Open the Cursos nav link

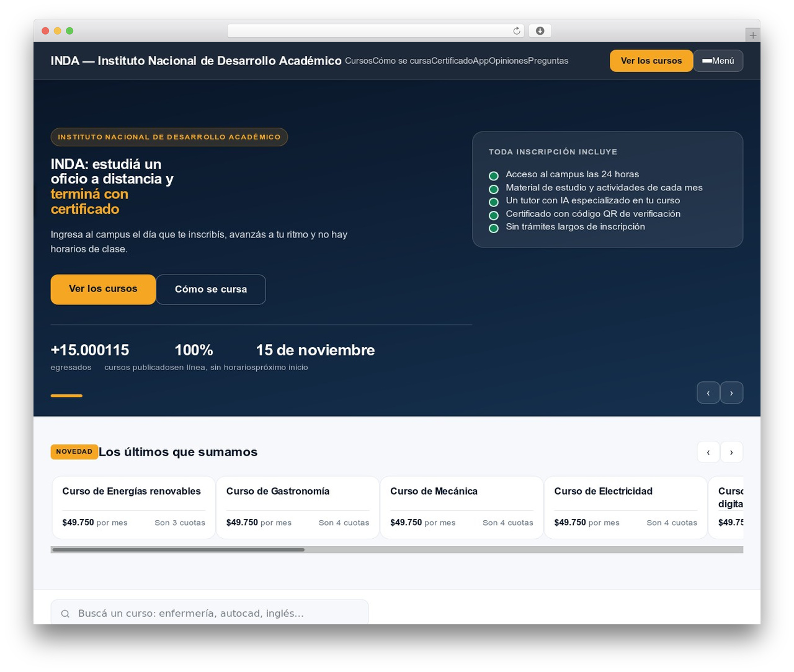tap(359, 61)
